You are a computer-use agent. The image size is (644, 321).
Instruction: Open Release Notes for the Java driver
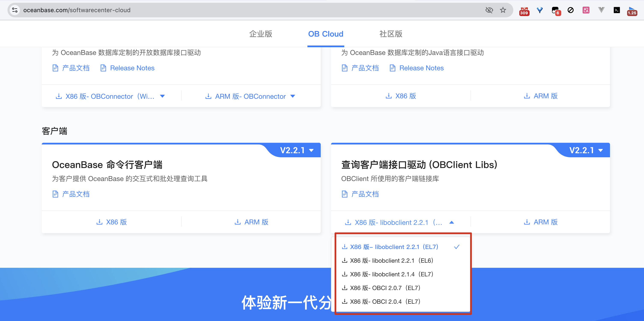421,68
